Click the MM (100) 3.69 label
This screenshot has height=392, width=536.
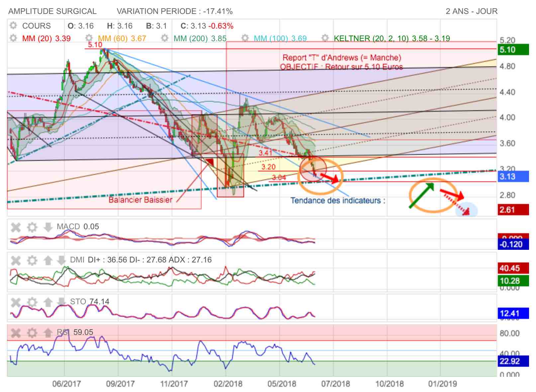[x=280, y=39]
